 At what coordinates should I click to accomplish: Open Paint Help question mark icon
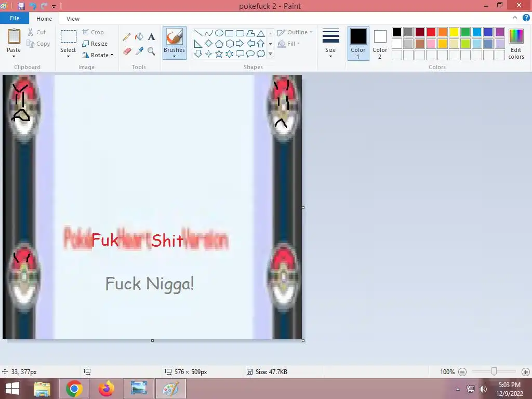pyautogui.click(x=526, y=18)
